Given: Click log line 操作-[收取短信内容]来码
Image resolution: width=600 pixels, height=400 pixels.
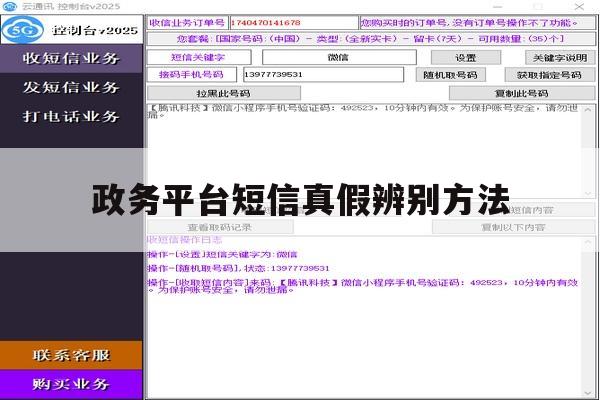Looking at the screenshot, I should click(x=363, y=286).
